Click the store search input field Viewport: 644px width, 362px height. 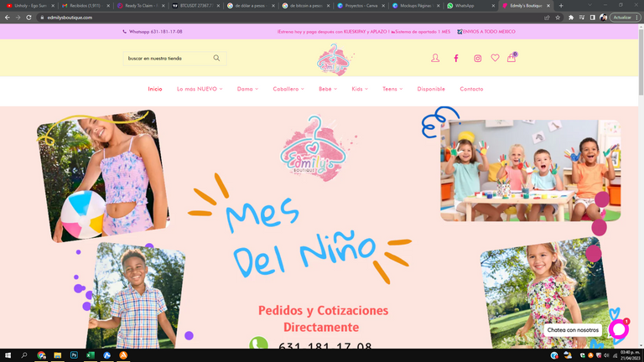pos(168,59)
